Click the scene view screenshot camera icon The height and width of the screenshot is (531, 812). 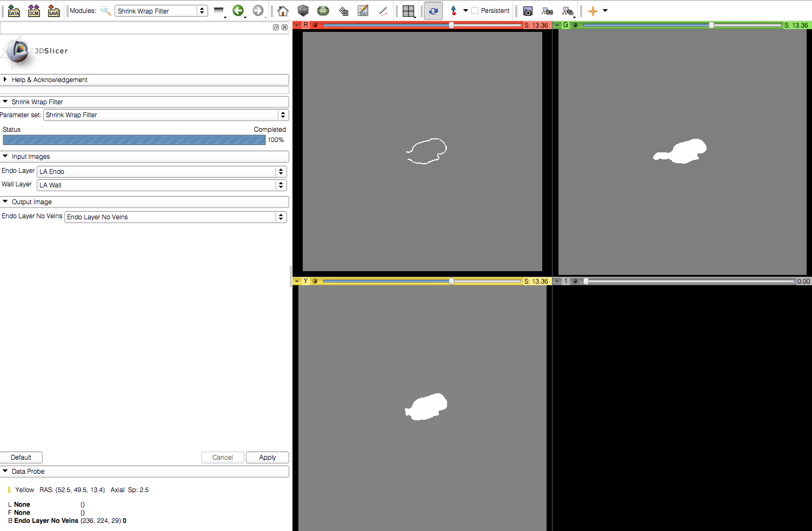point(528,11)
